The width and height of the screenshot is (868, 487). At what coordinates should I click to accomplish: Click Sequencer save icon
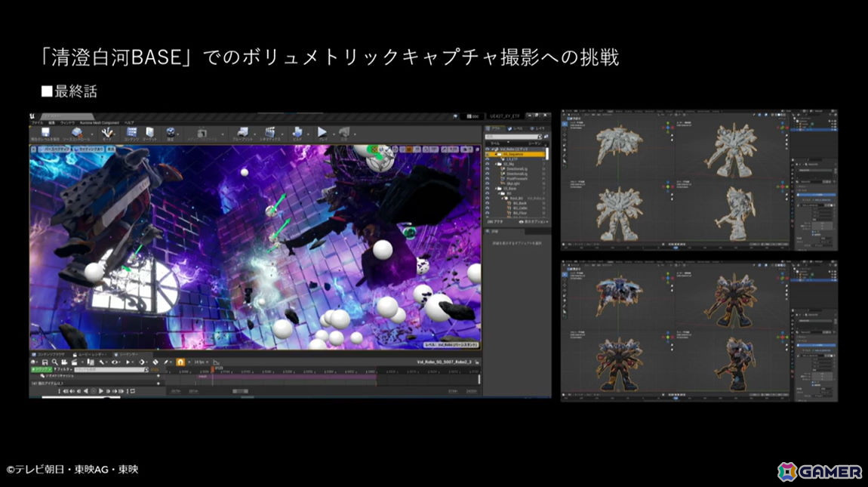[x=45, y=362]
